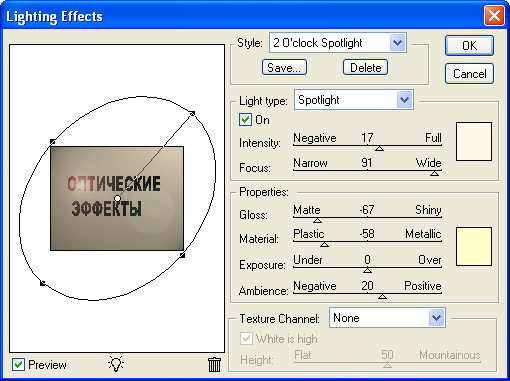Click the trash can delete light icon

pyautogui.click(x=214, y=364)
